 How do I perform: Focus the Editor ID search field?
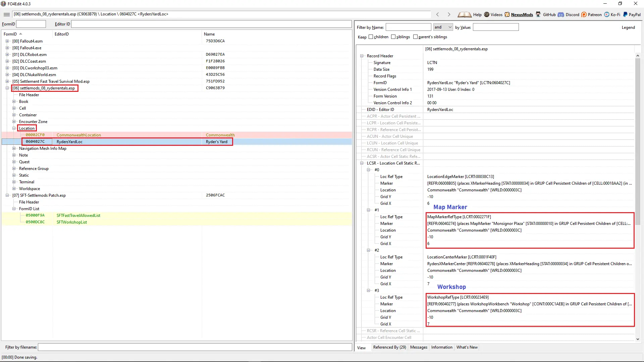point(211,24)
